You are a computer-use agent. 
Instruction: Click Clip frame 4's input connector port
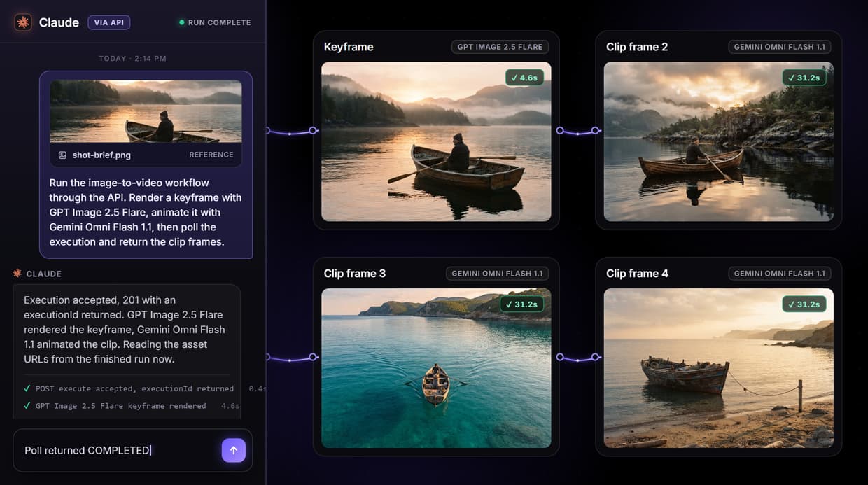click(x=596, y=357)
